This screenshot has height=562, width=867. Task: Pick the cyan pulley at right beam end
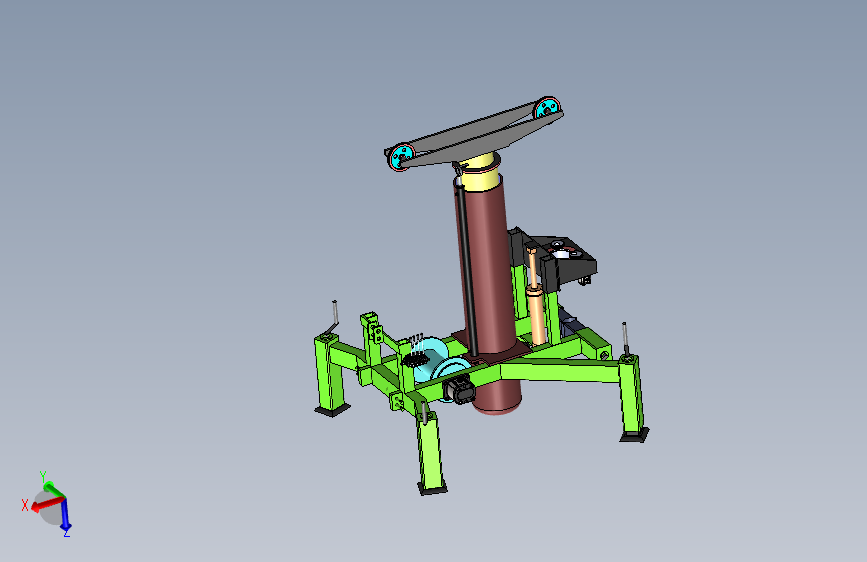click(547, 108)
